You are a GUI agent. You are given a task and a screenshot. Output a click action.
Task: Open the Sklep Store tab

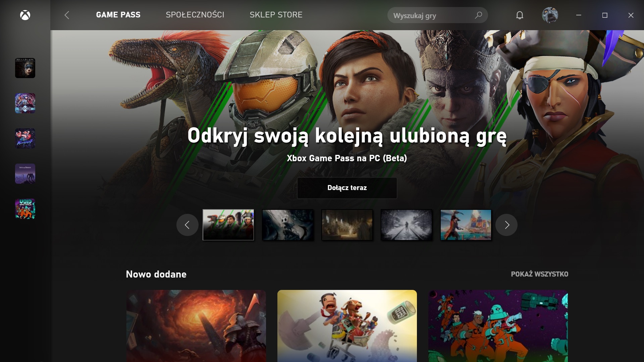click(276, 15)
